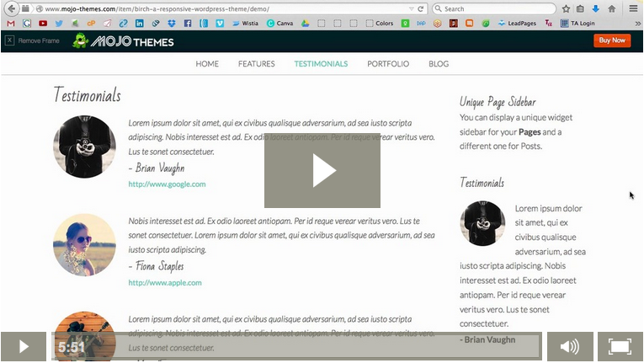Screen dimensions: 644x363
Task: Toggle video volume speaker icon
Action: coord(570,346)
